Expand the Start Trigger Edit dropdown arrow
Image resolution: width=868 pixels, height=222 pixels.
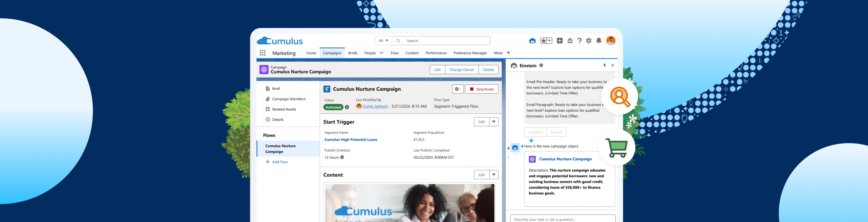(x=494, y=122)
